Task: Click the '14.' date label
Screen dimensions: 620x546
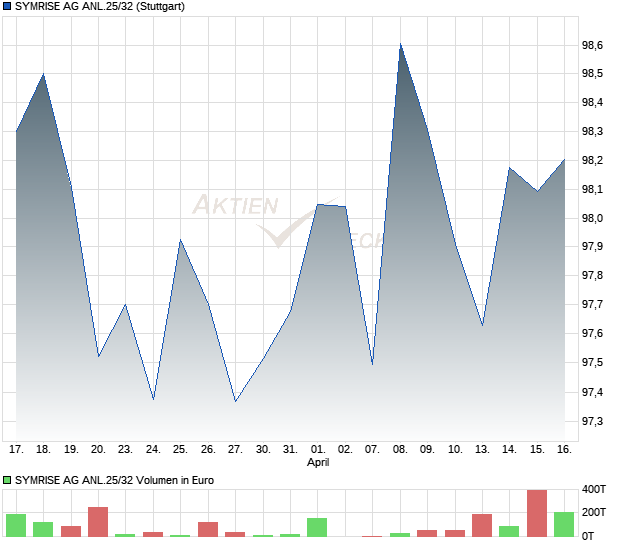Action: (509, 450)
